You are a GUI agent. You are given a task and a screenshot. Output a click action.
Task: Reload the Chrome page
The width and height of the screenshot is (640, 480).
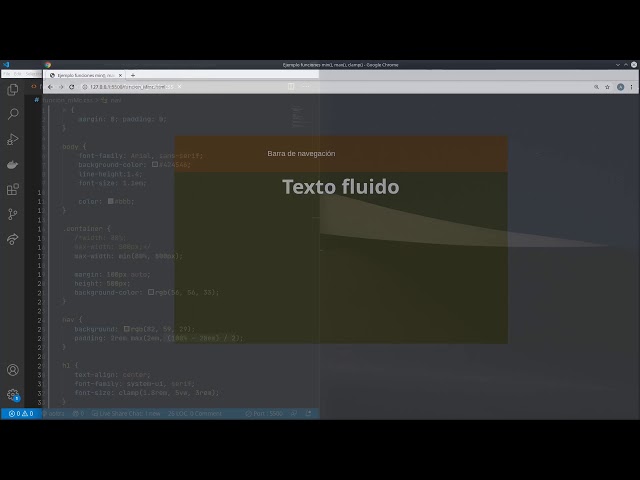pos(72,87)
